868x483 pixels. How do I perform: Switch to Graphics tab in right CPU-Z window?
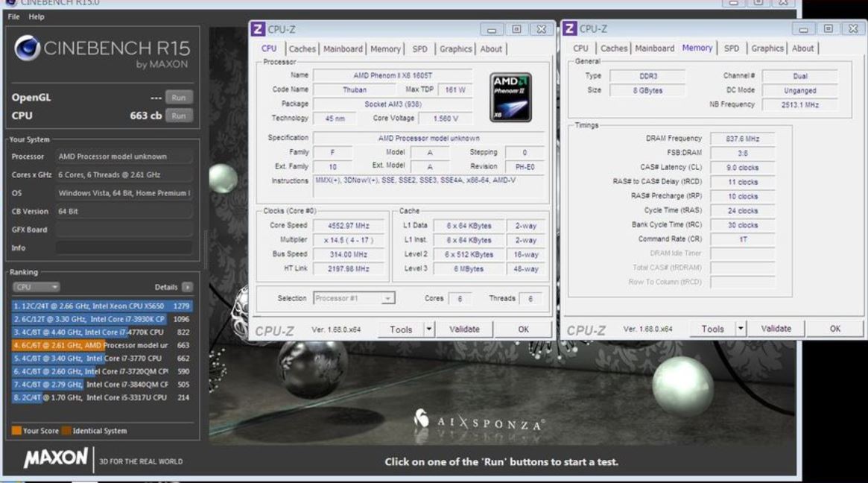pyautogui.click(x=767, y=48)
